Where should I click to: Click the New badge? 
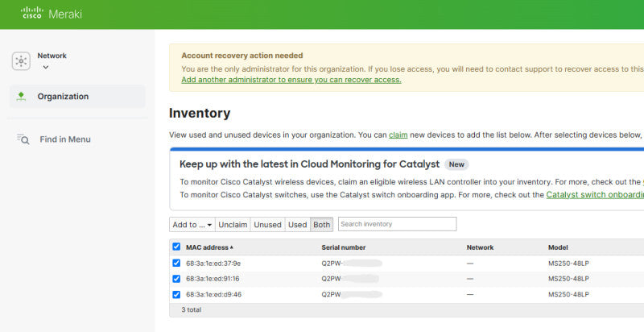[456, 164]
